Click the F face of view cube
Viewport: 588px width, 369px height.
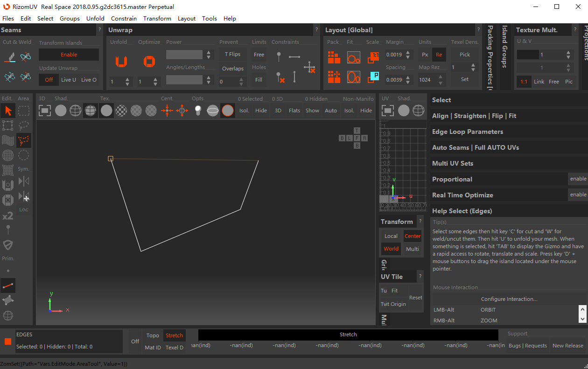(x=357, y=138)
